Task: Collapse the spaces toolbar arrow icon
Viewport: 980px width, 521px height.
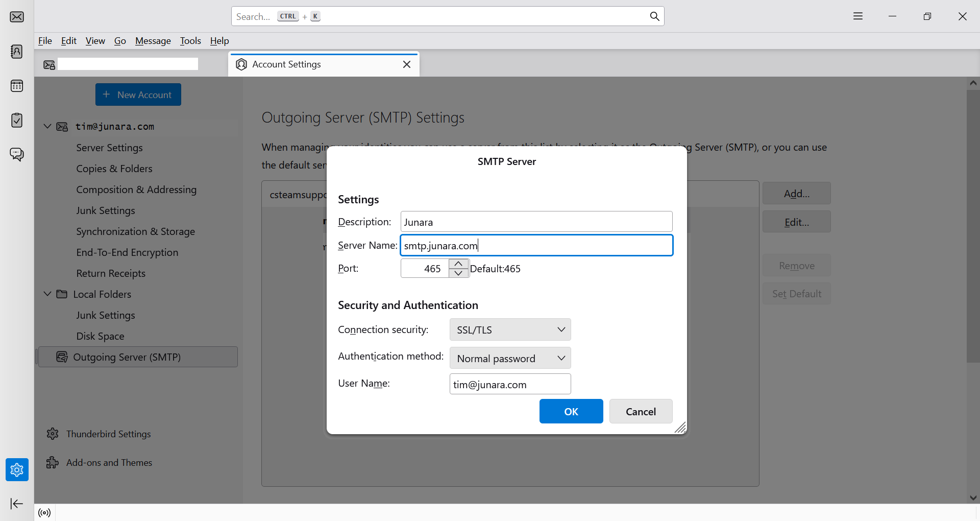Action: [x=17, y=504]
